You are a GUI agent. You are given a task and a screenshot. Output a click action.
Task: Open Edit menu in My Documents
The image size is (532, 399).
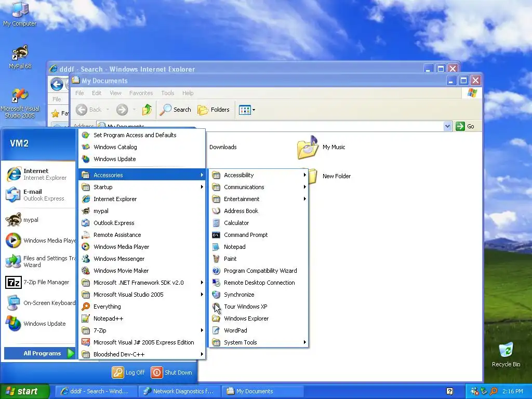pos(97,93)
